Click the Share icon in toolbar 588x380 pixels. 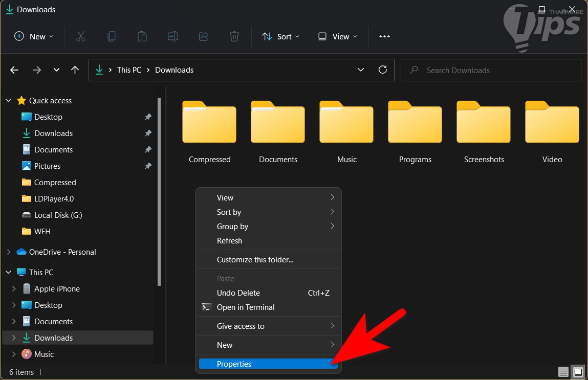pos(203,36)
